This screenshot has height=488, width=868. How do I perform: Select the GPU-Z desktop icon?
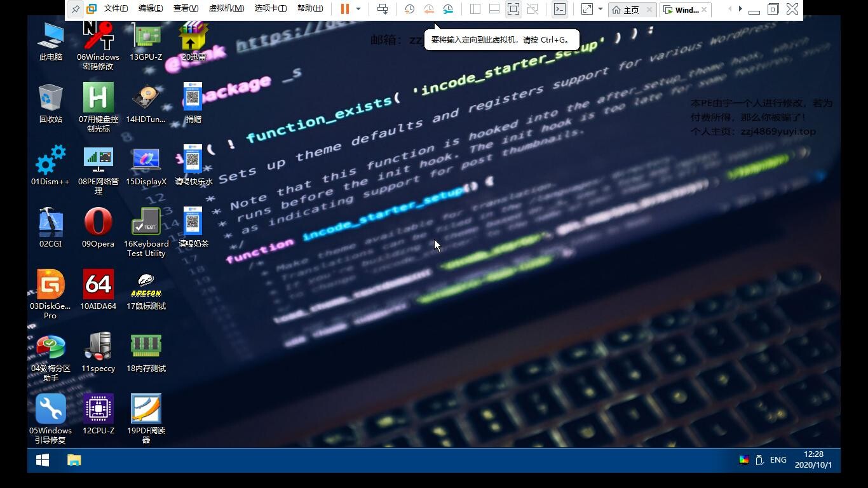[146, 37]
